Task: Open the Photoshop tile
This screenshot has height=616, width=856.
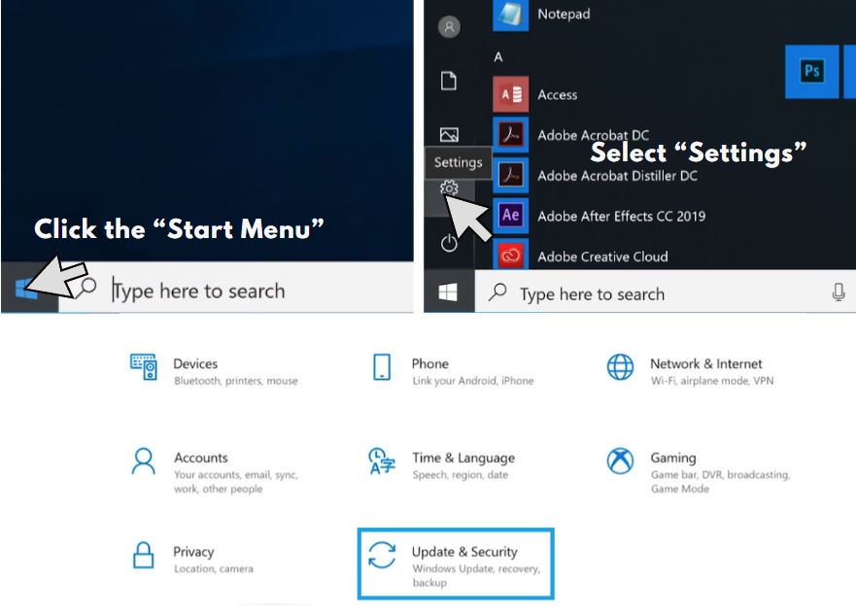Action: pyautogui.click(x=811, y=72)
